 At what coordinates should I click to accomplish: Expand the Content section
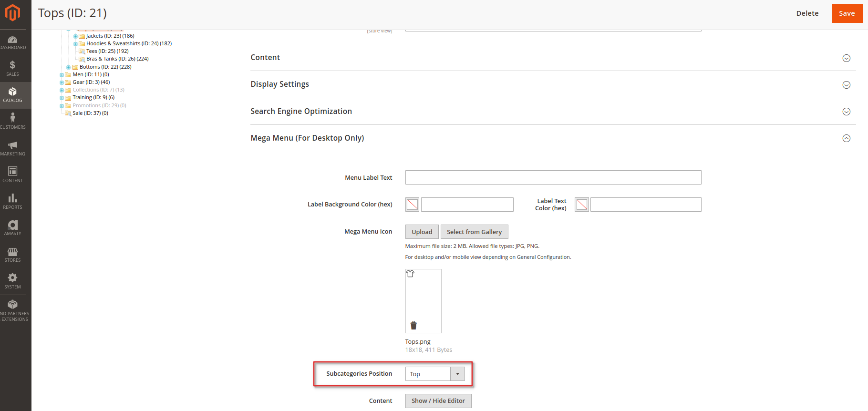(x=846, y=58)
